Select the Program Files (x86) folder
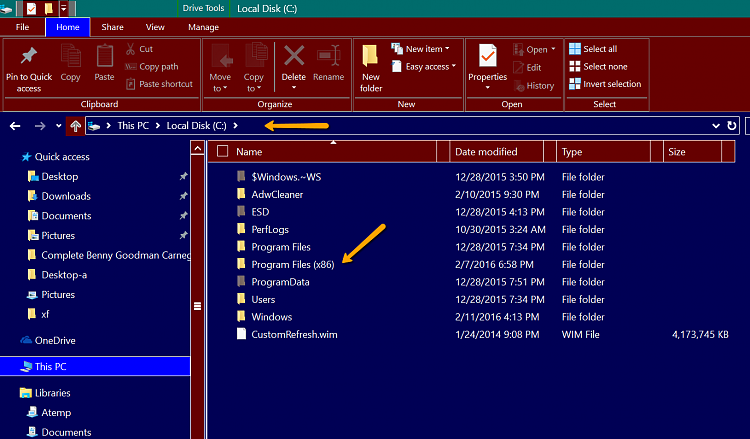Screen dimensions: 750x439 click(293, 264)
